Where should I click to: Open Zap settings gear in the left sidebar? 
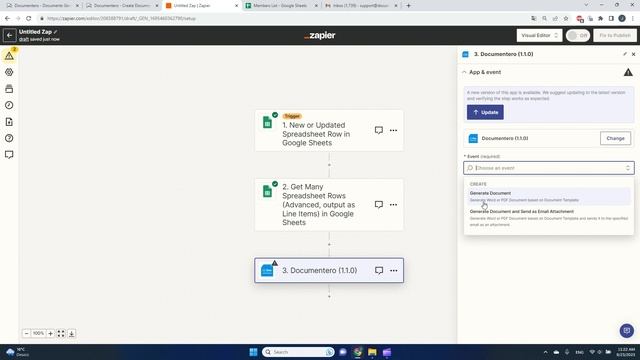click(9, 72)
